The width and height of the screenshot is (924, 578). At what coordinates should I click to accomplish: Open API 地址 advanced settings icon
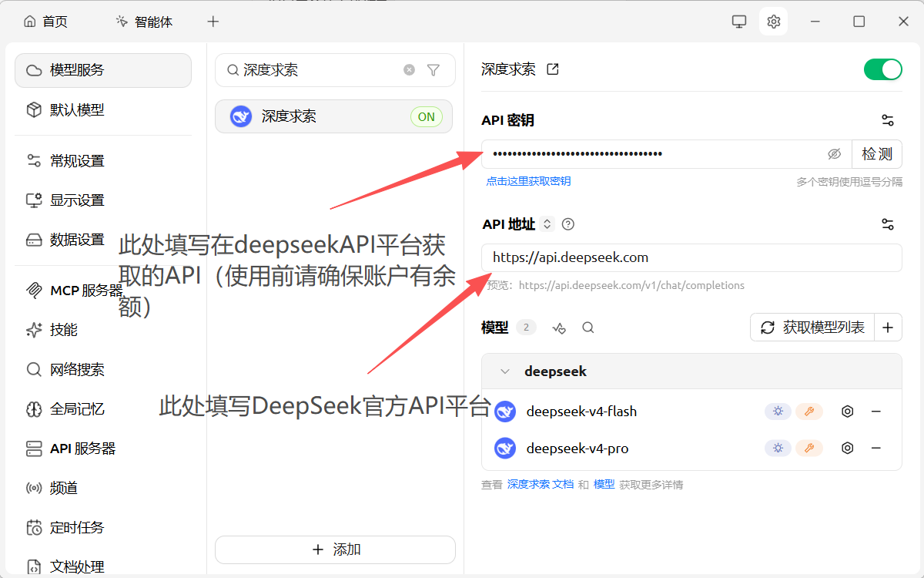pos(888,224)
